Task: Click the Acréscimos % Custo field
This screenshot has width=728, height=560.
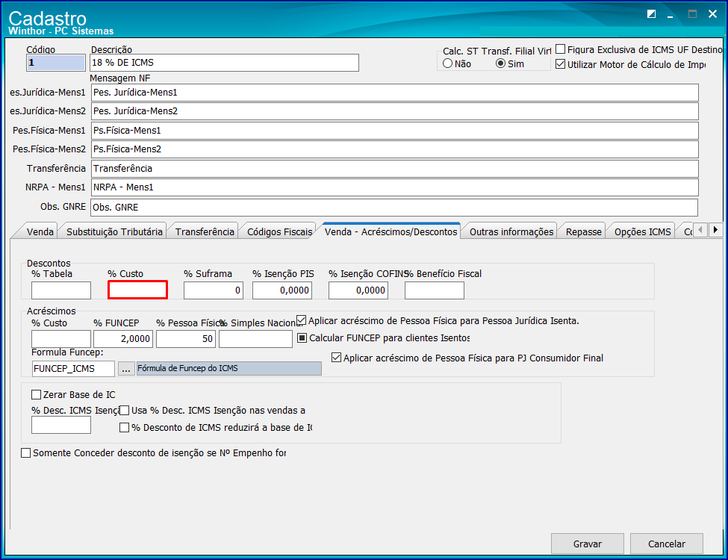Action: point(60,339)
